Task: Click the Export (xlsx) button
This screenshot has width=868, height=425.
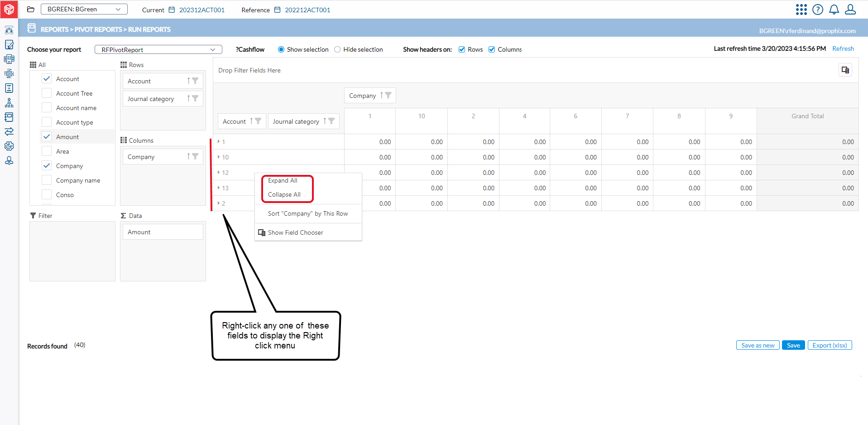Action: (x=830, y=345)
